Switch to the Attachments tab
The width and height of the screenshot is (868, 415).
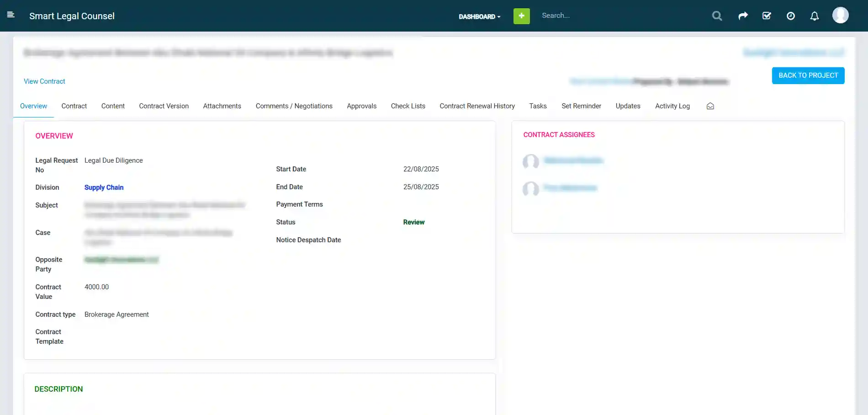pyautogui.click(x=222, y=106)
